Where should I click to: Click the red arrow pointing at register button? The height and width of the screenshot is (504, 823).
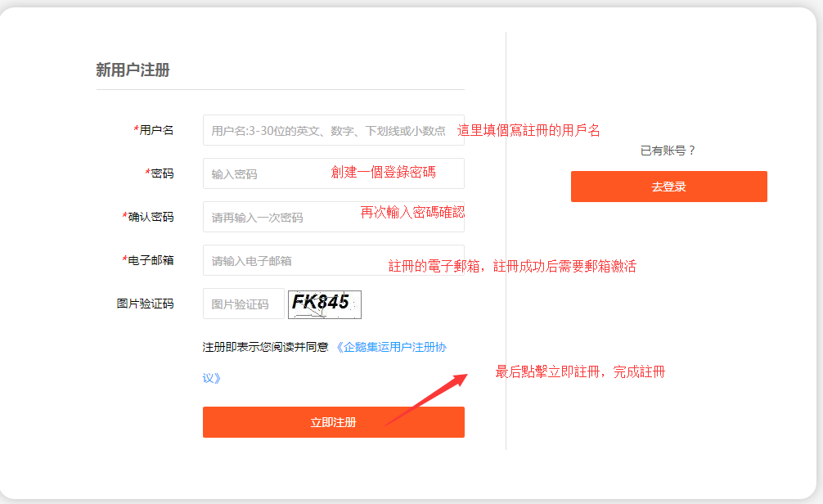(x=425, y=399)
